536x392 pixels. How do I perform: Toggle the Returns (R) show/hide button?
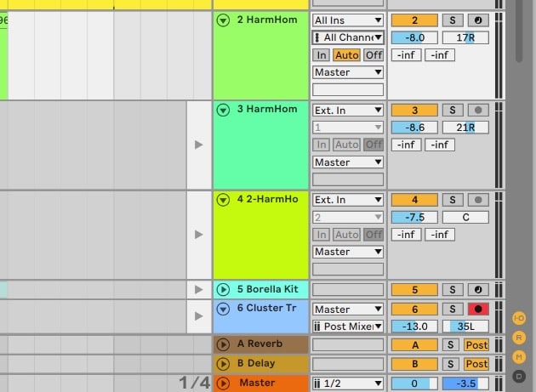click(x=519, y=338)
